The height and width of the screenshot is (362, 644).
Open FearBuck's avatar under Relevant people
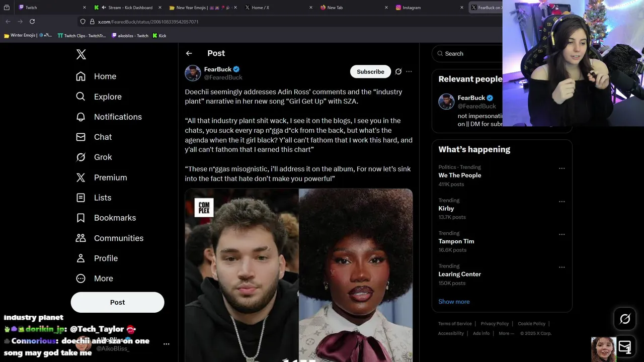(x=446, y=102)
